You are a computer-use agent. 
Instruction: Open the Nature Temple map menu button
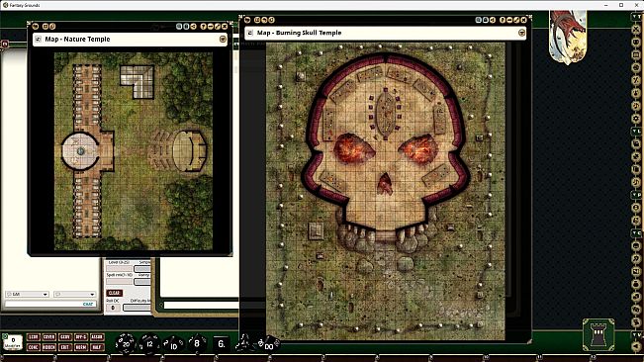pos(223,39)
